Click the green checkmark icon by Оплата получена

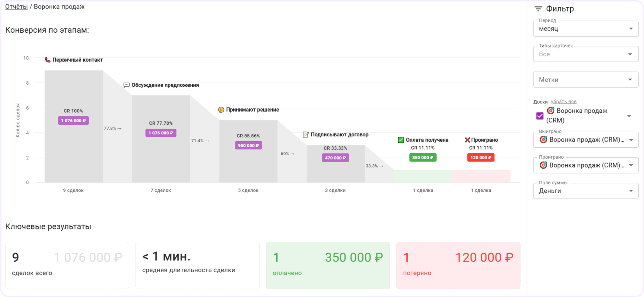tap(401, 140)
